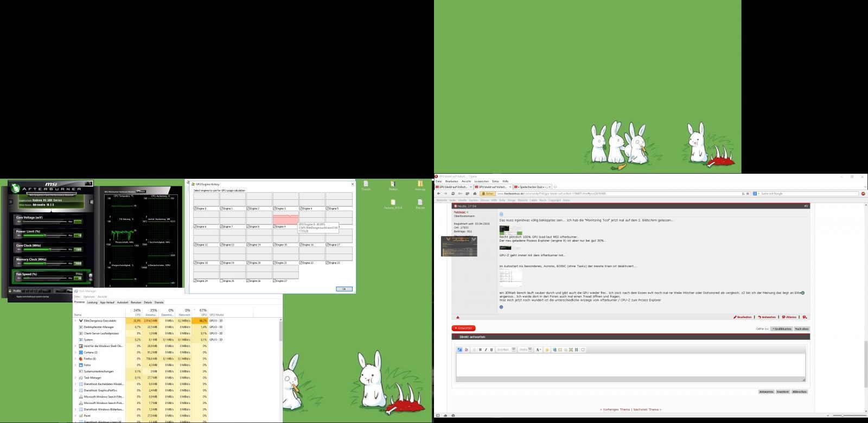
Task: Adjust Afterburner Power Limit slider
Action: [45, 236]
